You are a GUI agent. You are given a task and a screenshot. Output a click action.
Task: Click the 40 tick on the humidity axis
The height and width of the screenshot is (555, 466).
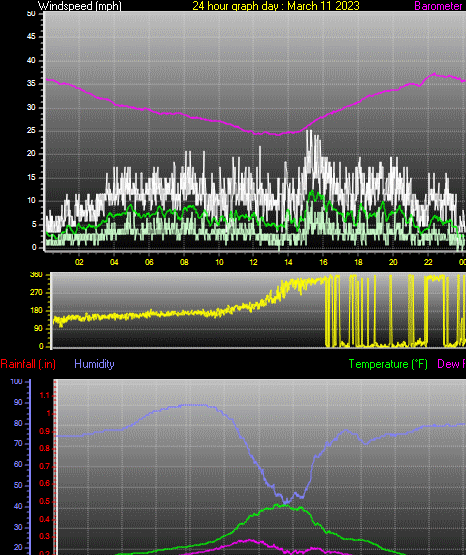coord(18,506)
